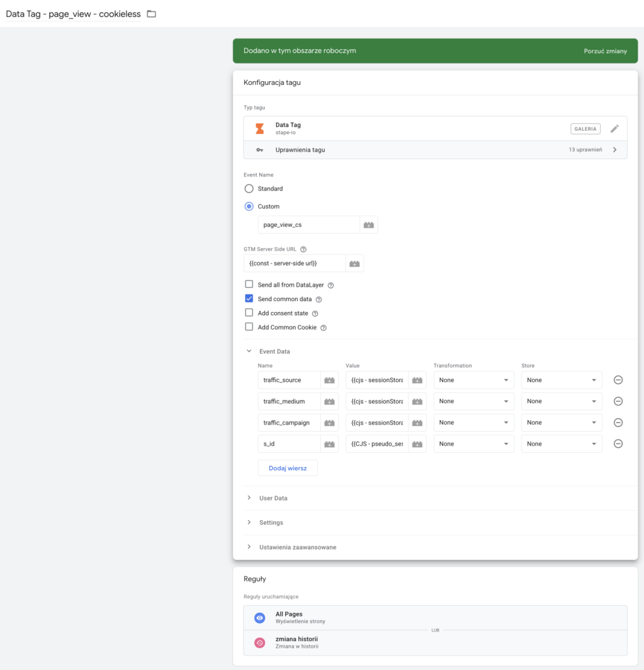The width and height of the screenshot is (644, 670).
Task: Open variable picker for GTM Server Side URL
Action: (355, 263)
